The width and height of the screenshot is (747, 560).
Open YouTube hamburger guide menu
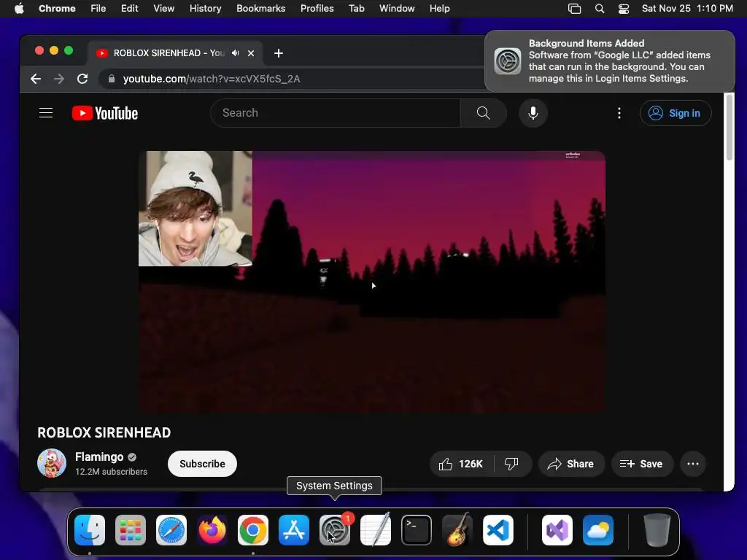coord(46,113)
